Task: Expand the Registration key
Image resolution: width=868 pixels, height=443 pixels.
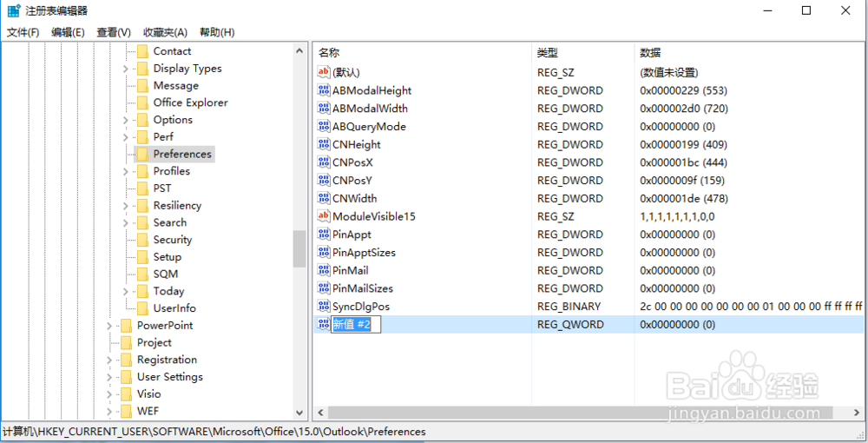Action: (x=109, y=360)
